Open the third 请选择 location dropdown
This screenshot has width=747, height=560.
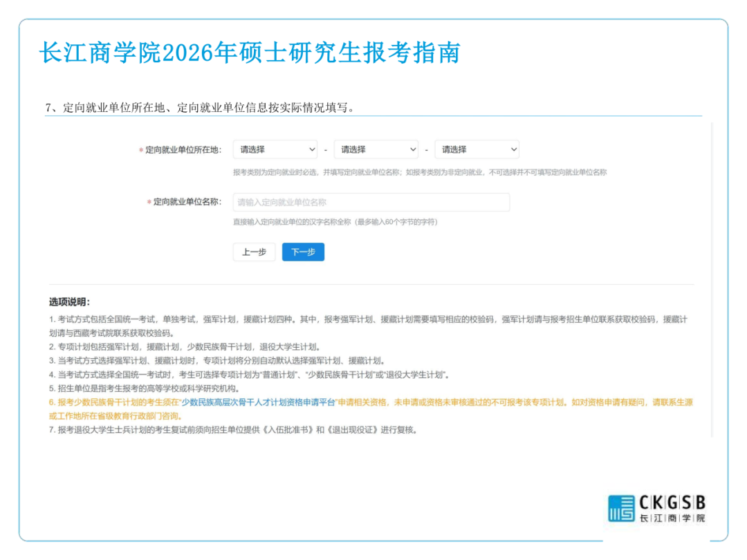[x=477, y=149]
